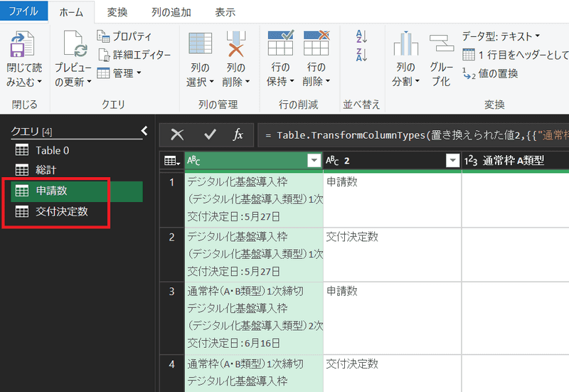Collapse the クエリ pane with the chevron

[144, 131]
